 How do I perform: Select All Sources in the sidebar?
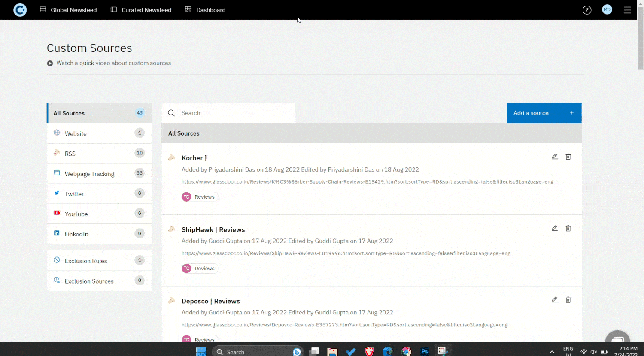pyautogui.click(x=99, y=113)
